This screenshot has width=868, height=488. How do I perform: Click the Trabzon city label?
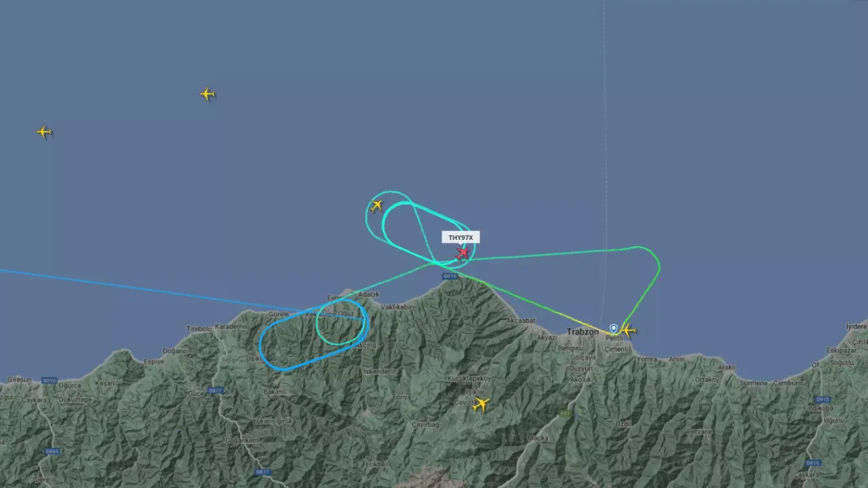coord(583,332)
